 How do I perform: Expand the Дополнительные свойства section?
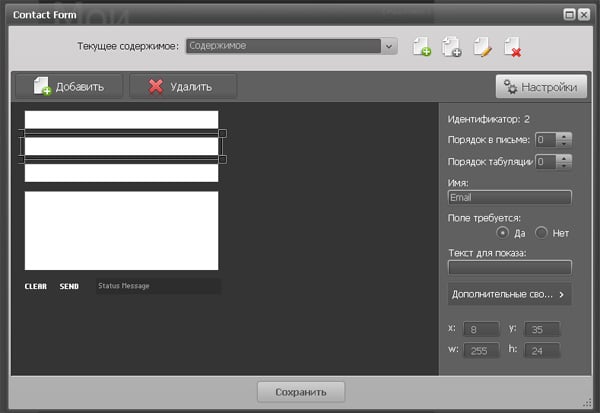(509, 295)
